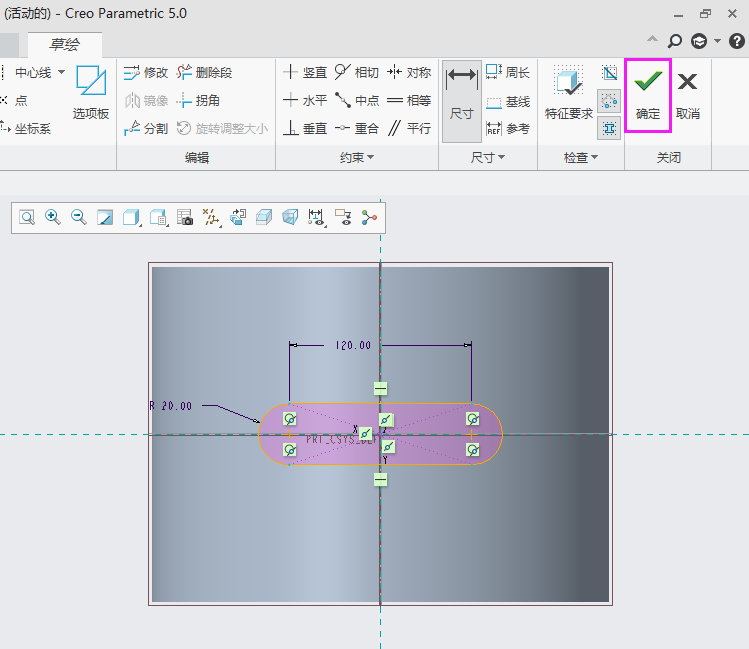Screen dimensions: 749x649
Task: Expand the 中心线 dropdown arrow
Action: [x=62, y=72]
